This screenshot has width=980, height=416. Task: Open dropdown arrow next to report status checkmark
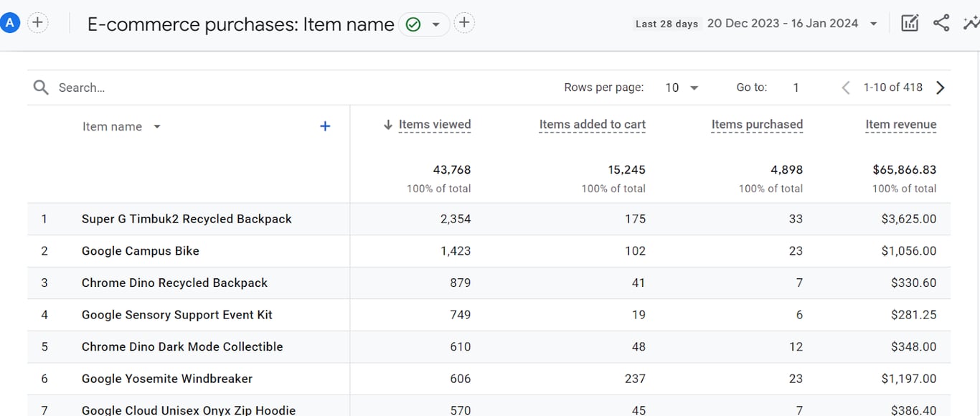point(435,24)
